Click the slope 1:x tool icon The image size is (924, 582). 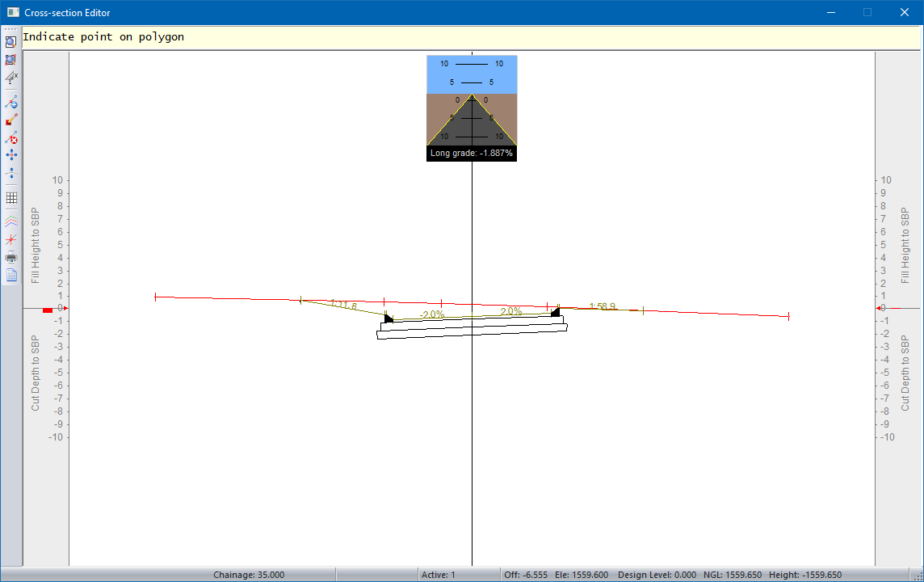(11, 78)
